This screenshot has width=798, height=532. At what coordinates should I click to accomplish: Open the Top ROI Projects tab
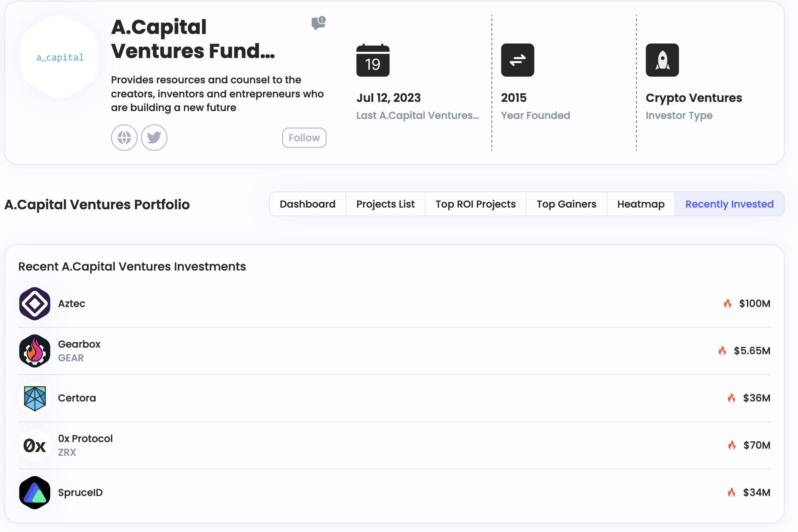(476, 204)
